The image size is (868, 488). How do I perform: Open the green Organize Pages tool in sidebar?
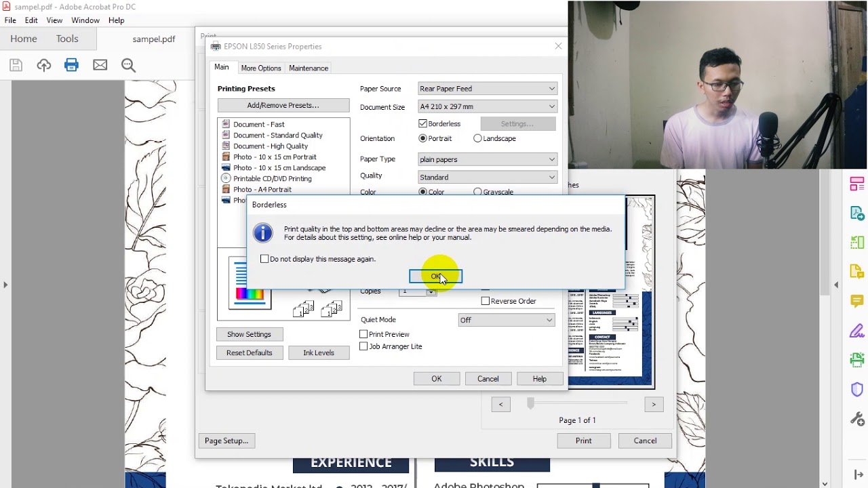[856, 243]
